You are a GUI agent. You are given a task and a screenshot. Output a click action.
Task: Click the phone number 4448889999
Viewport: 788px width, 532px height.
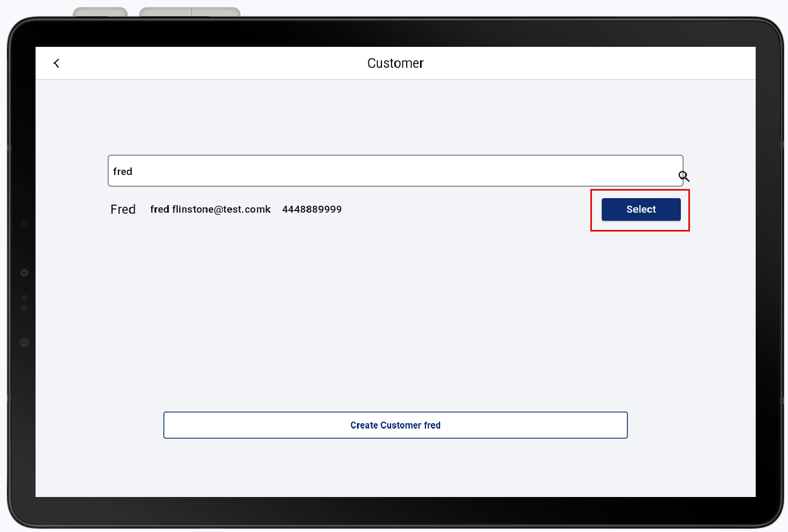pyautogui.click(x=312, y=209)
